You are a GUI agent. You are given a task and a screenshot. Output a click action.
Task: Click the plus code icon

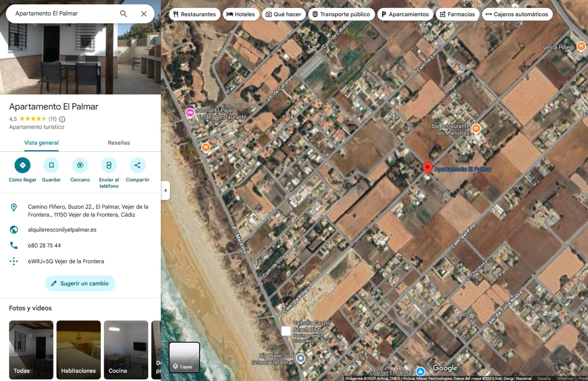(x=14, y=261)
